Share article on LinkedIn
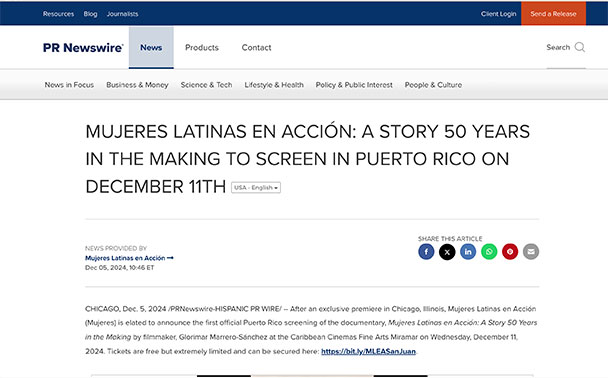This screenshot has width=608, height=378. (x=468, y=252)
